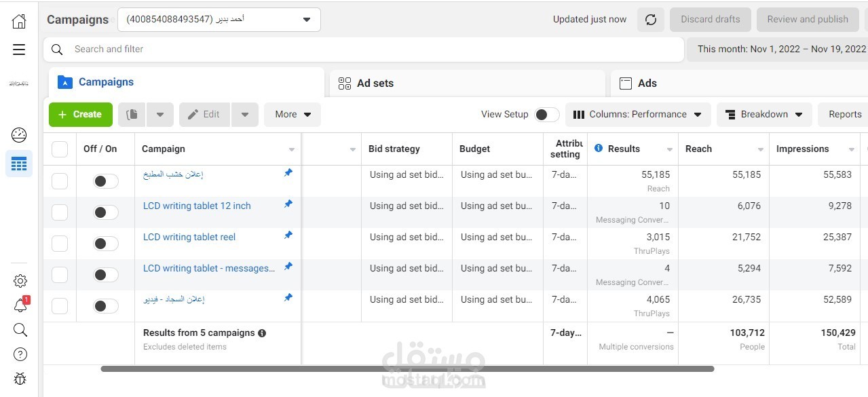Viewport: 868px width, 397px height.
Task: Open the settings gear in sidebar
Action: coord(20,281)
